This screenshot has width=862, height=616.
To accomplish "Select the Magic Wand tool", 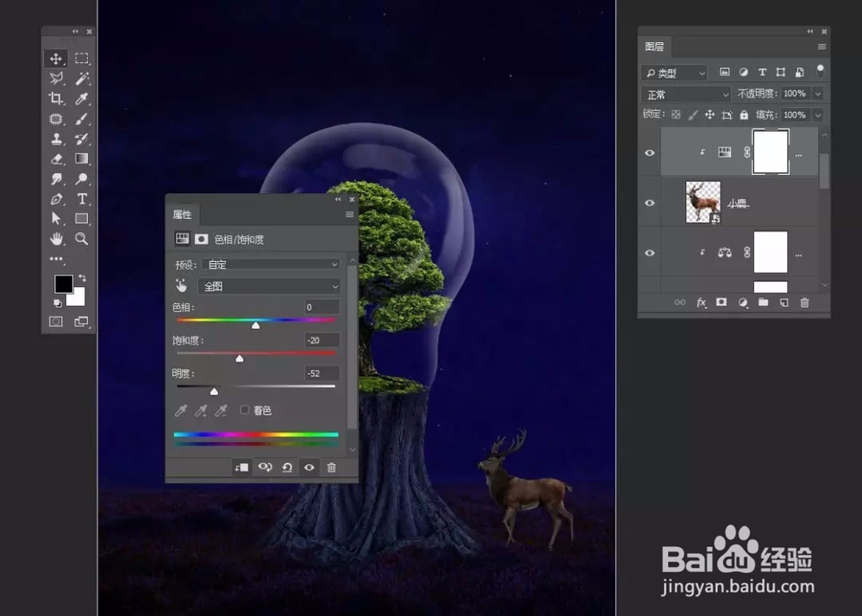I will coord(82,78).
